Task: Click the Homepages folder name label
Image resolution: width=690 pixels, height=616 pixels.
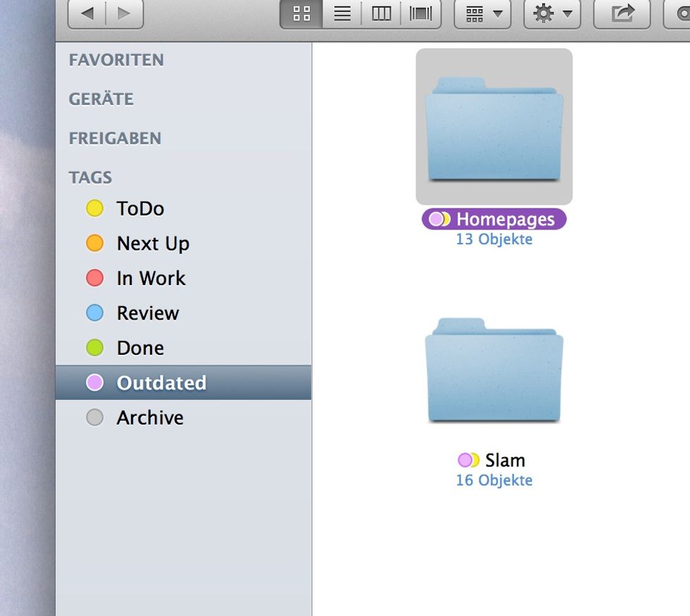Action: pyautogui.click(x=494, y=219)
